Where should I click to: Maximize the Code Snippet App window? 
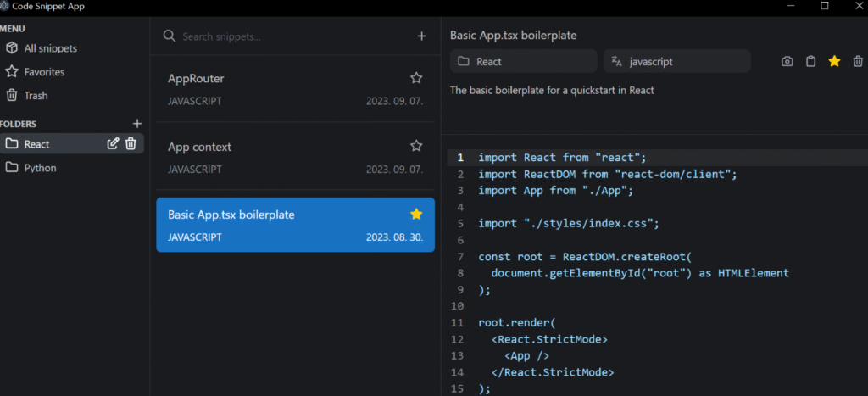[825, 6]
